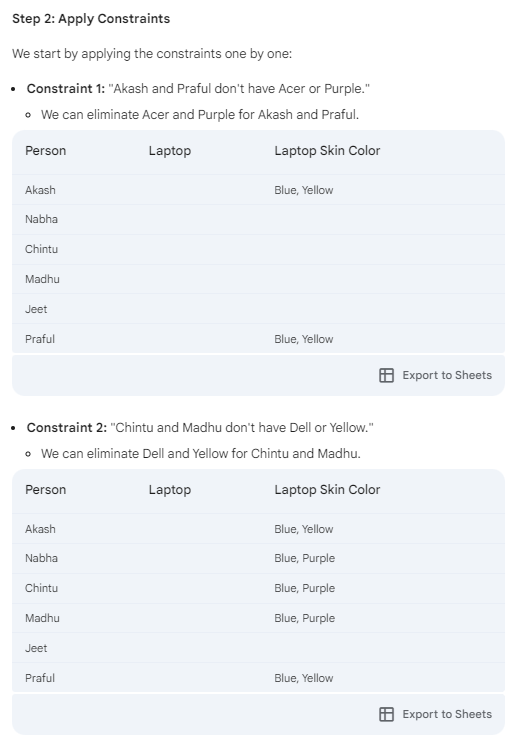This screenshot has height=749, width=524.
Task: Select the Jeet row in second table
Action: coord(258,648)
